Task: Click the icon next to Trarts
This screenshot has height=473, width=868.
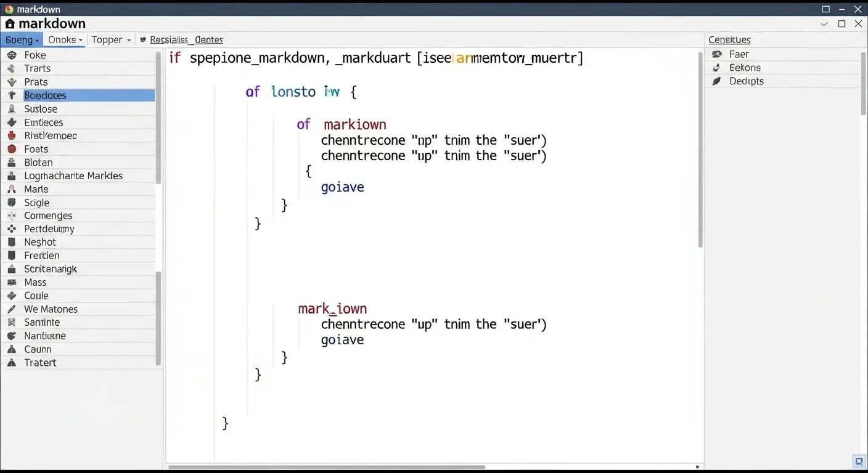Action: click(x=12, y=68)
